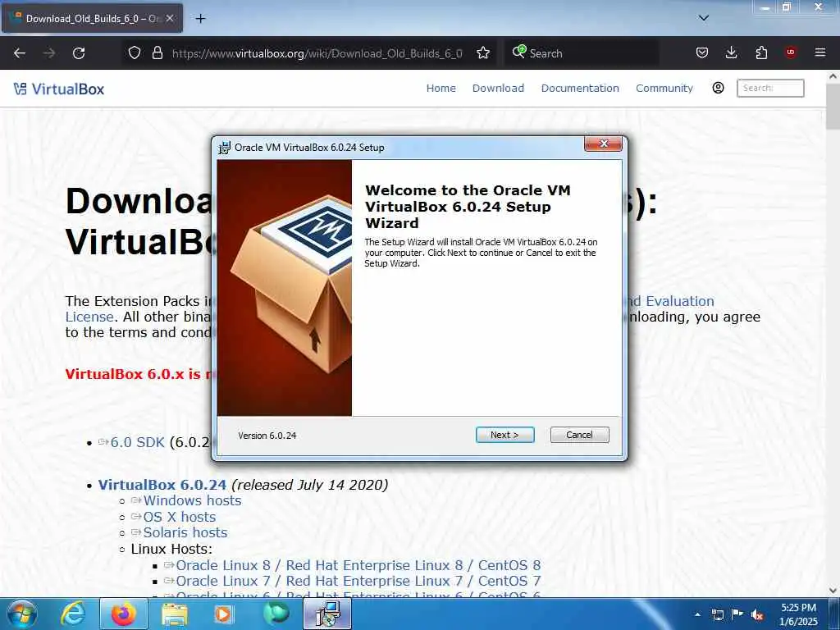Close the Oracle VM VirtualBox Setup dialog

[603, 144]
